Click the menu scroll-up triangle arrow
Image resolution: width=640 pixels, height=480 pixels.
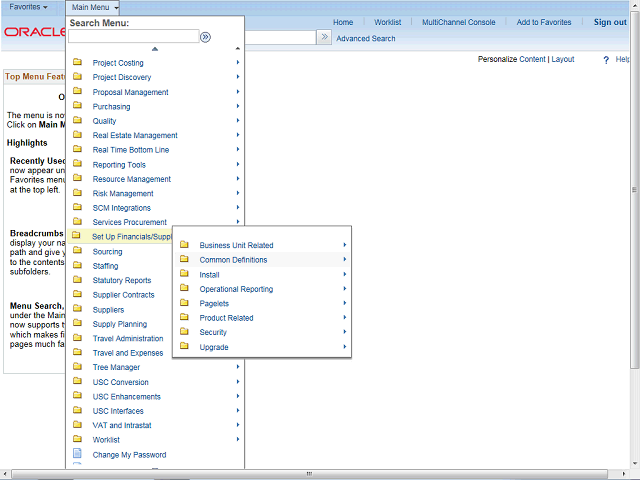[155, 49]
